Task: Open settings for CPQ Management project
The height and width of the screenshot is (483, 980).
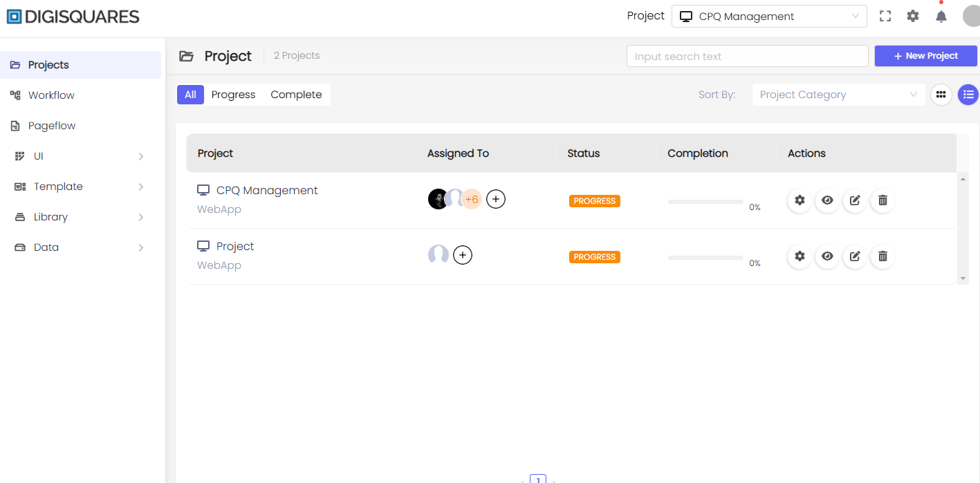Action: [799, 200]
